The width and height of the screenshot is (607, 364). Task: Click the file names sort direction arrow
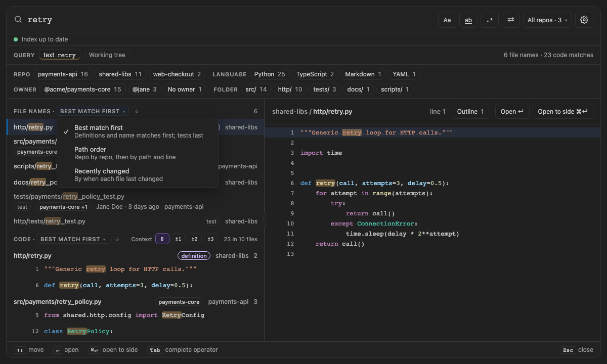click(137, 111)
